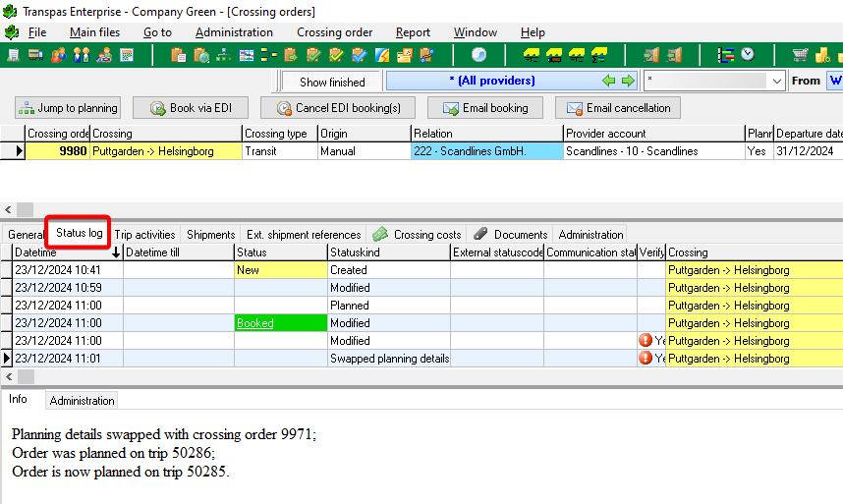Open the Crossing order menu
843x504 pixels.
coord(334,32)
